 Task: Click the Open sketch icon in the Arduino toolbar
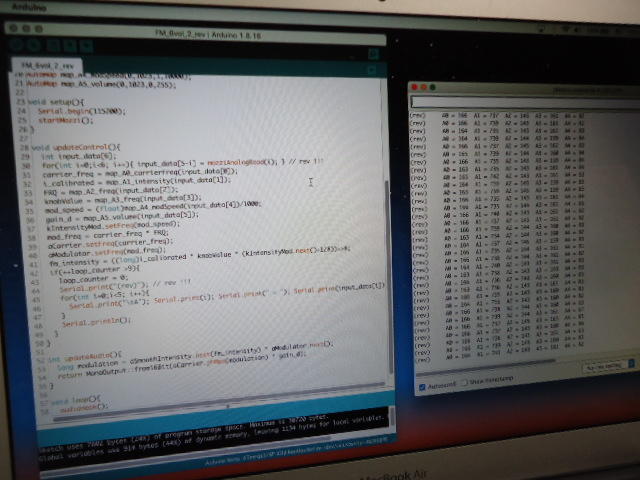[70, 45]
